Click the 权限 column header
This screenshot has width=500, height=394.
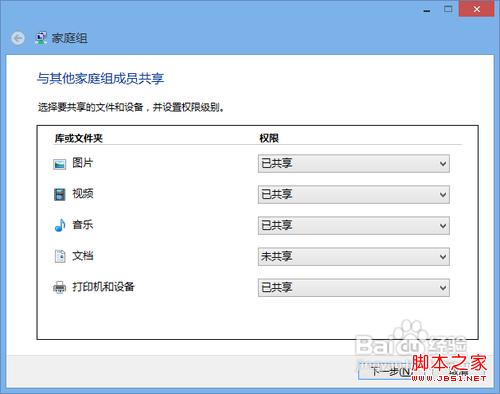point(269,138)
